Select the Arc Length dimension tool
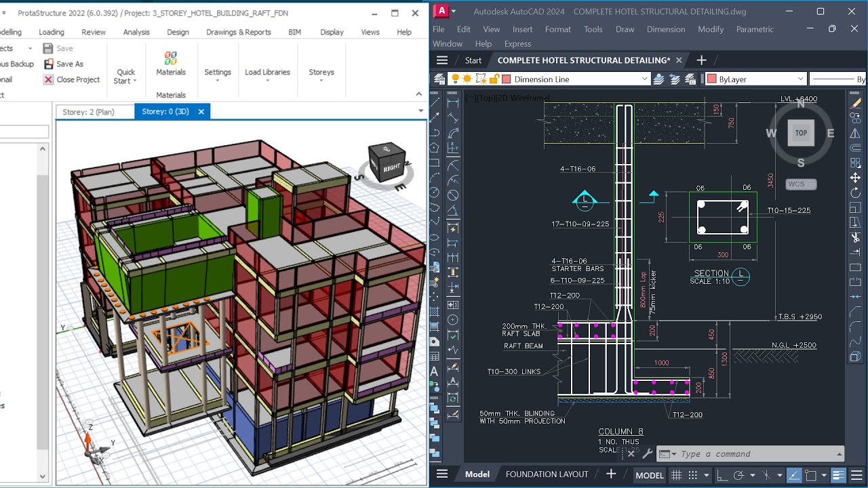868x488 pixels. [x=452, y=132]
